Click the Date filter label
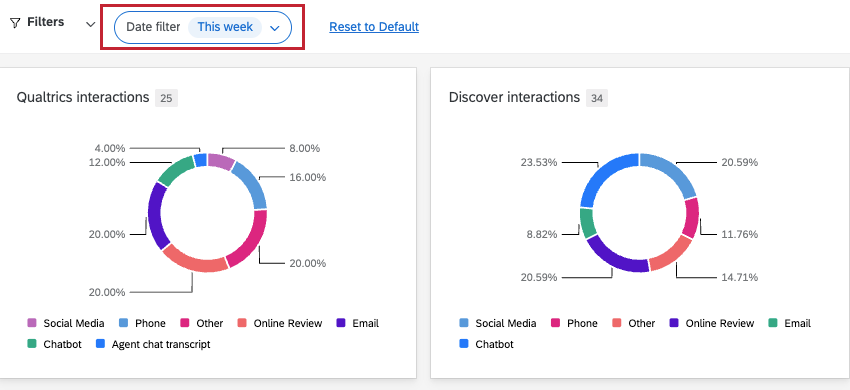 coord(153,27)
